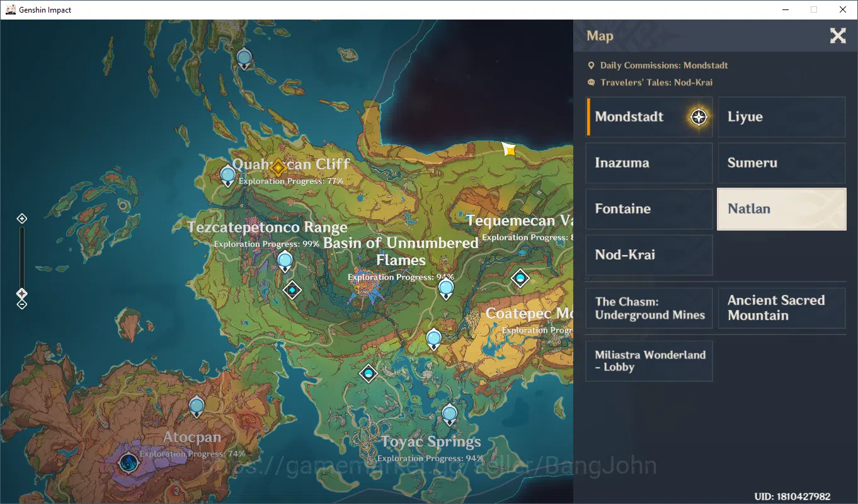
Task: Open Ancient Sacred Mountain map
Action: [x=782, y=308]
